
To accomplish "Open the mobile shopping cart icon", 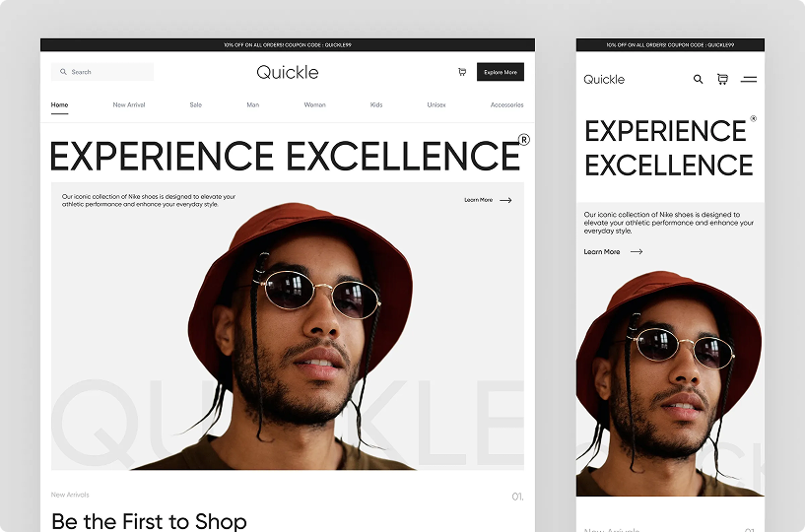I will 722,79.
